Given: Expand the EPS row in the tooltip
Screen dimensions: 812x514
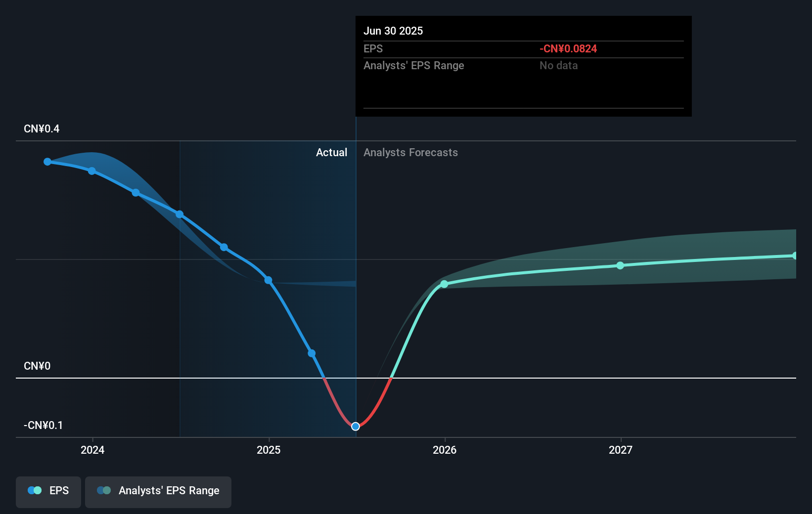Looking at the screenshot, I should [x=373, y=49].
